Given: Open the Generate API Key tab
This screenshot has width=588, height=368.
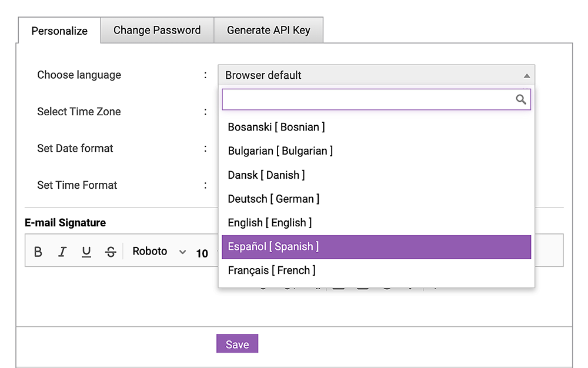Looking at the screenshot, I should [x=268, y=29].
